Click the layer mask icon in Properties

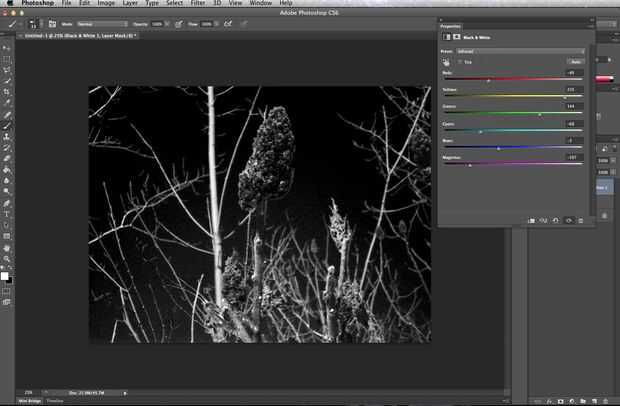pyautogui.click(x=457, y=37)
